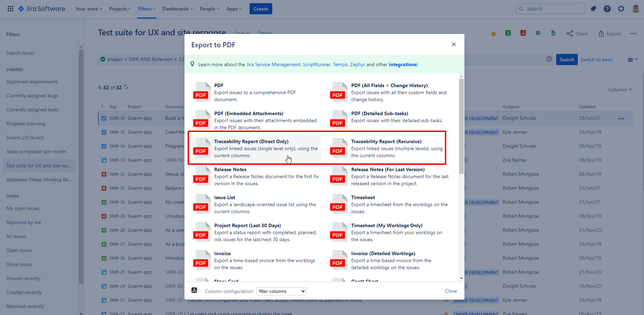Click into the header Search field
The width and height of the screenshot is (644, 315).
click(550, 9)
